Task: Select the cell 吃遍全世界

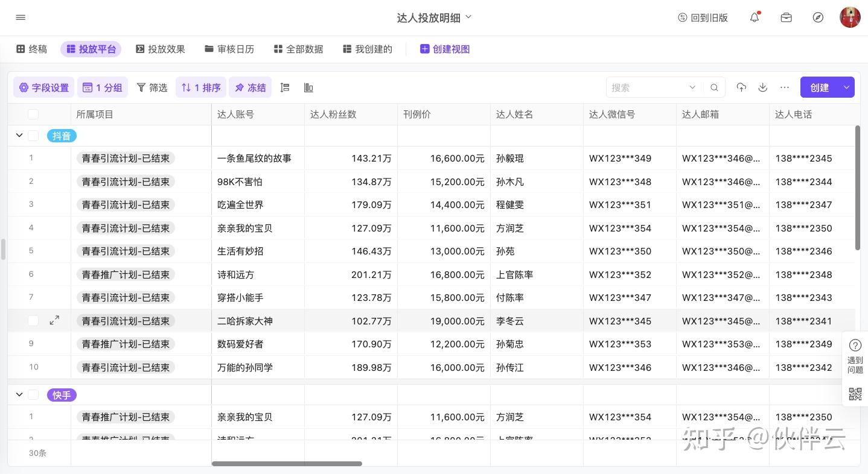Action: pyautogui.click(x=258, y=205)
